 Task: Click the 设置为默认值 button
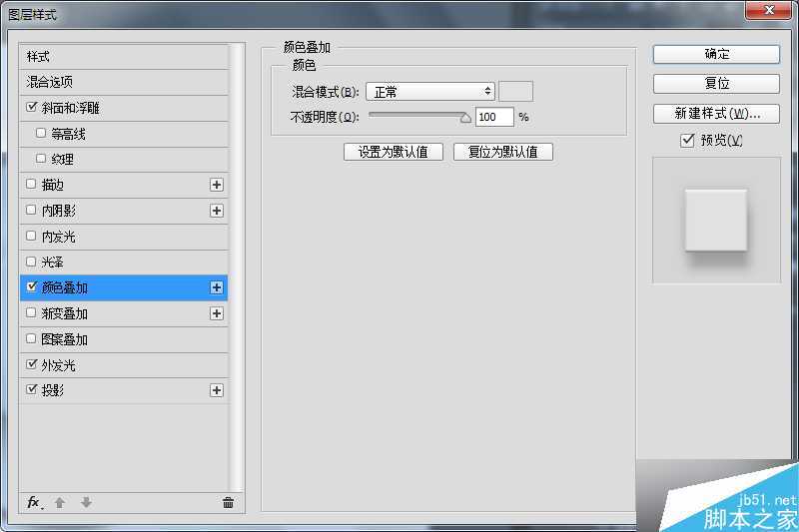393,152
